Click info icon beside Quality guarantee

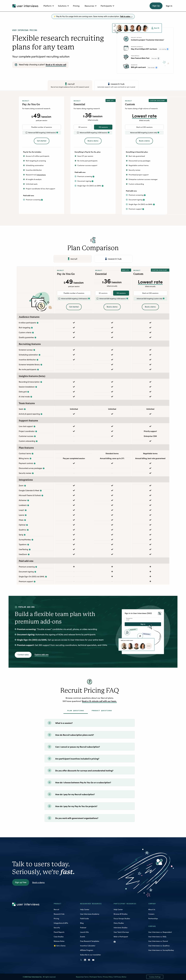(35, 337)
